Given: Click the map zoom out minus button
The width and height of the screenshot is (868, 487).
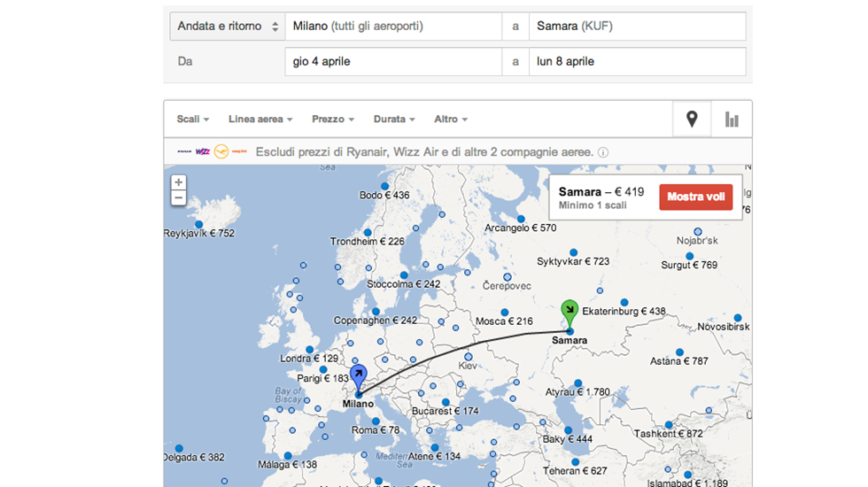Looking at the screenshot, I should [x=179, y=198].
